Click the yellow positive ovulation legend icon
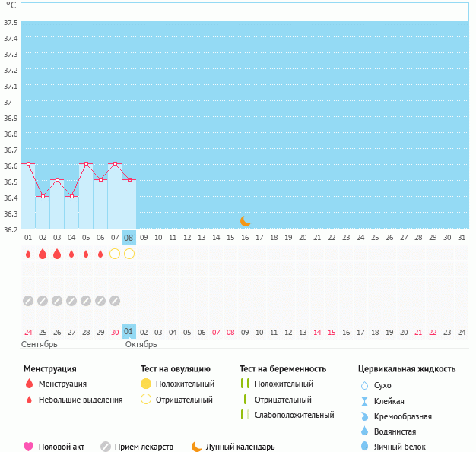Viewport: 476px width, 452px height. coord(146,384)
